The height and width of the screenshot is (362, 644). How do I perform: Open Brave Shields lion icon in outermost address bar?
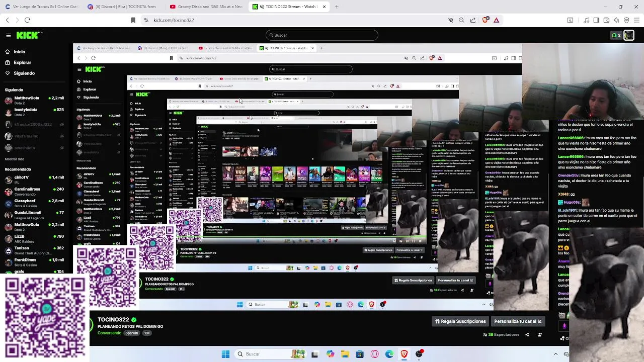(485, 20)
